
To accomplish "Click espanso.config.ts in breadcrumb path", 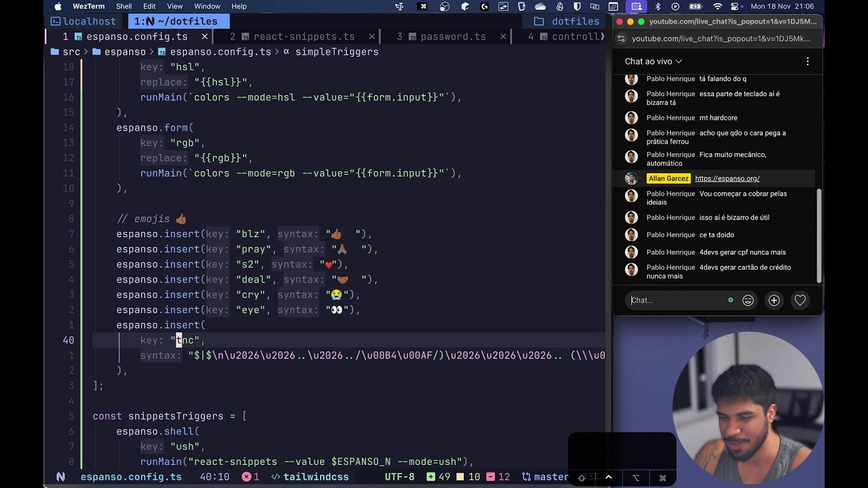I will click(214, 52).
